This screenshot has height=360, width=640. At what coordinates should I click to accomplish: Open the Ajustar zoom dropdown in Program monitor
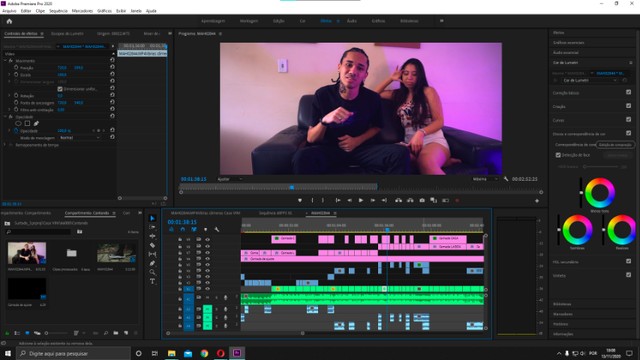click(229, 179)
